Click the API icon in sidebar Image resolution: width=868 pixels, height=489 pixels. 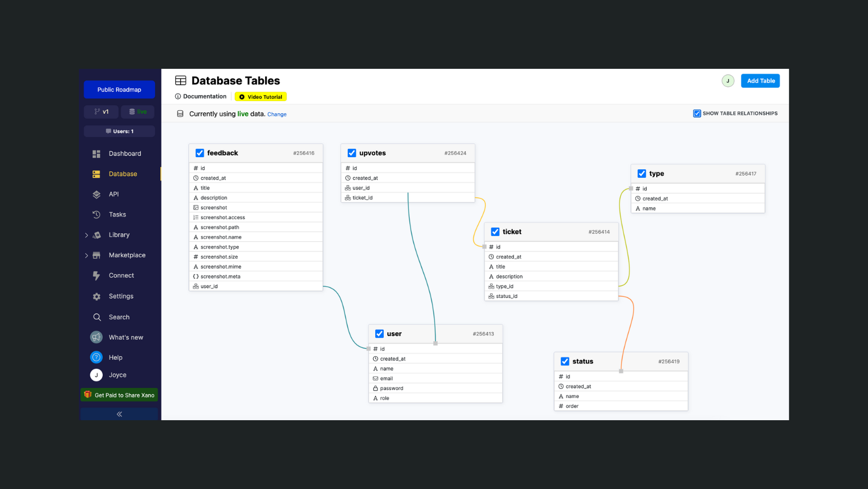[96, 194]
